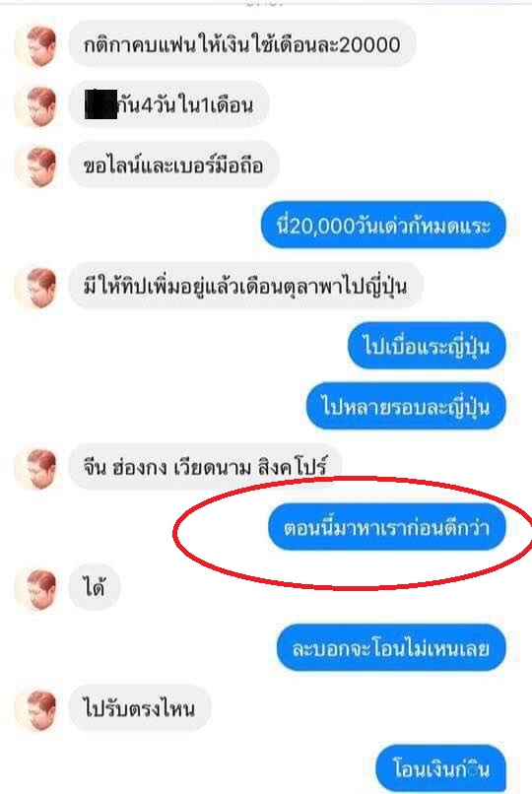Select the grey message 'กติกาคบแฟนให้เงินใช้เดือนละ20000'
The image size is (532, 794).
[242, 44]
